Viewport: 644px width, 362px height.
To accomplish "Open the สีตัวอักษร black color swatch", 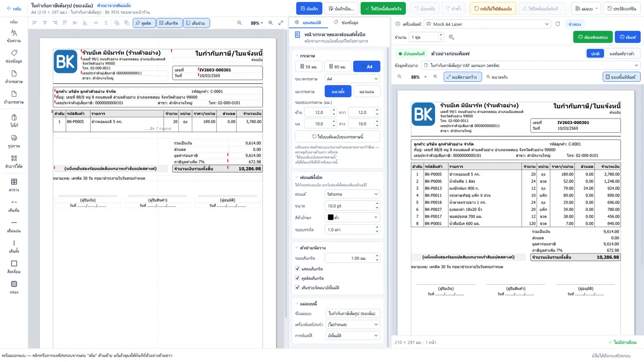I will point(352,217).
